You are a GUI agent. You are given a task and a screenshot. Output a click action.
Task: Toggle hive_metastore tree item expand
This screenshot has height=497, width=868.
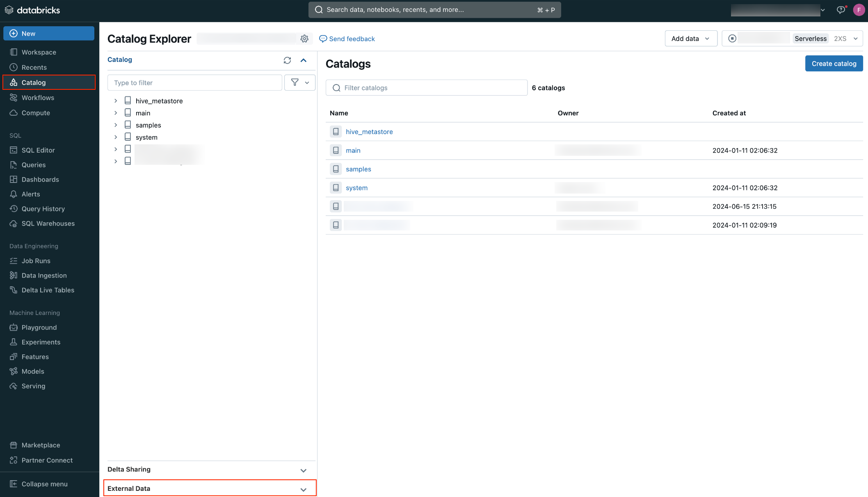[x=115, y=101]
